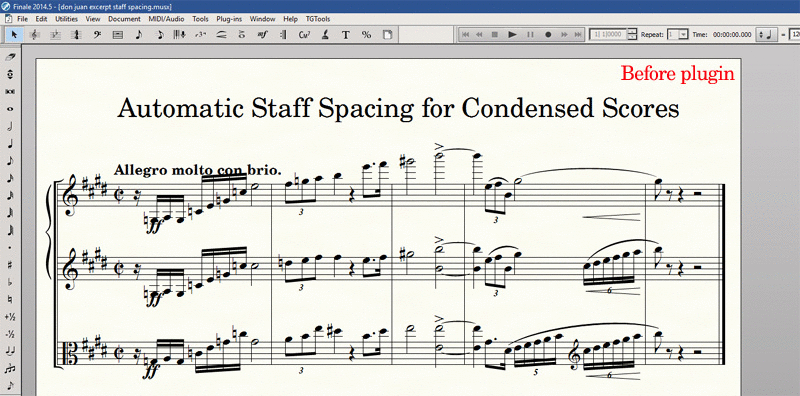Click the measure counter field
800x396 pixels.
coord(608,34)
